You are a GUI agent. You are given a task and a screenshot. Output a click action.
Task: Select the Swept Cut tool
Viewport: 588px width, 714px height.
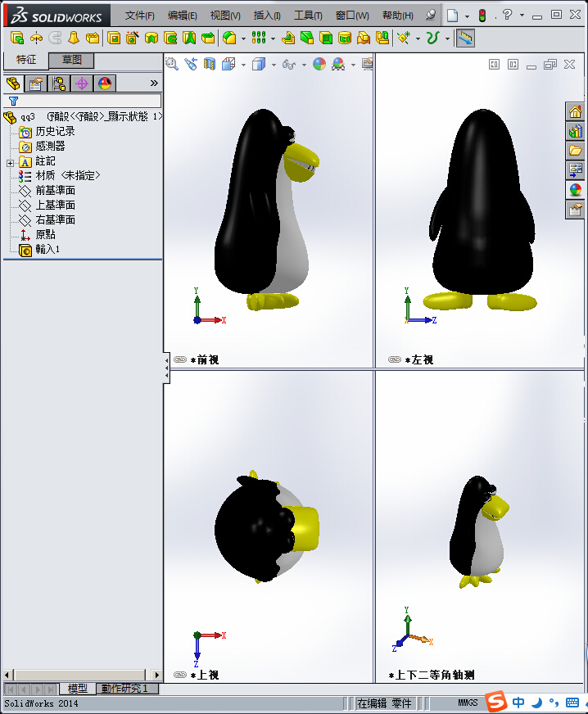170,38
